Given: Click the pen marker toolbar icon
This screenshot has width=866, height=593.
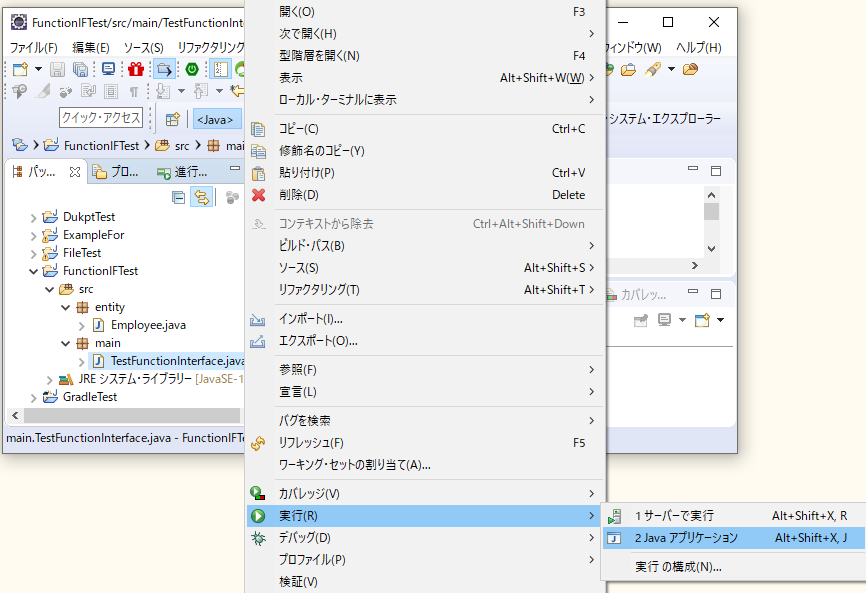Looking at the screenshot, I should 652,70.
